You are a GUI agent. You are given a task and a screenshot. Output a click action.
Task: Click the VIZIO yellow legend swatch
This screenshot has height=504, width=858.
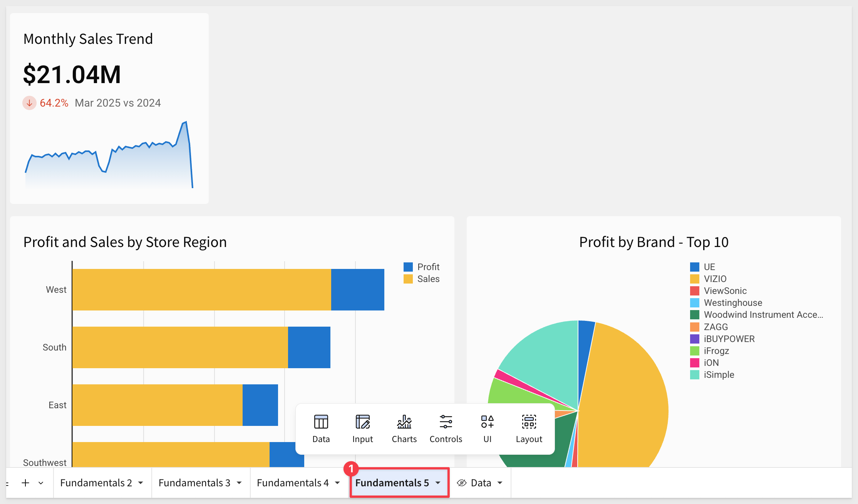[695, 279]
